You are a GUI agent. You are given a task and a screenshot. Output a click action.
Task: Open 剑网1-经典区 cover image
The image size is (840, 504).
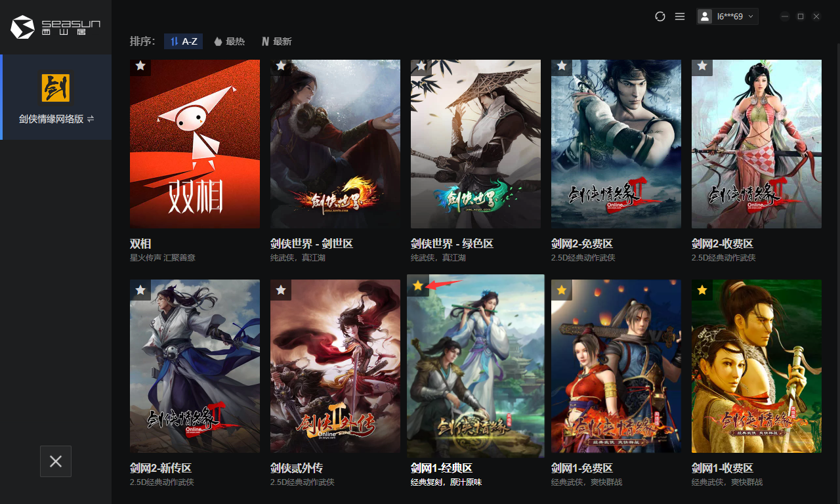coord(476,366)
